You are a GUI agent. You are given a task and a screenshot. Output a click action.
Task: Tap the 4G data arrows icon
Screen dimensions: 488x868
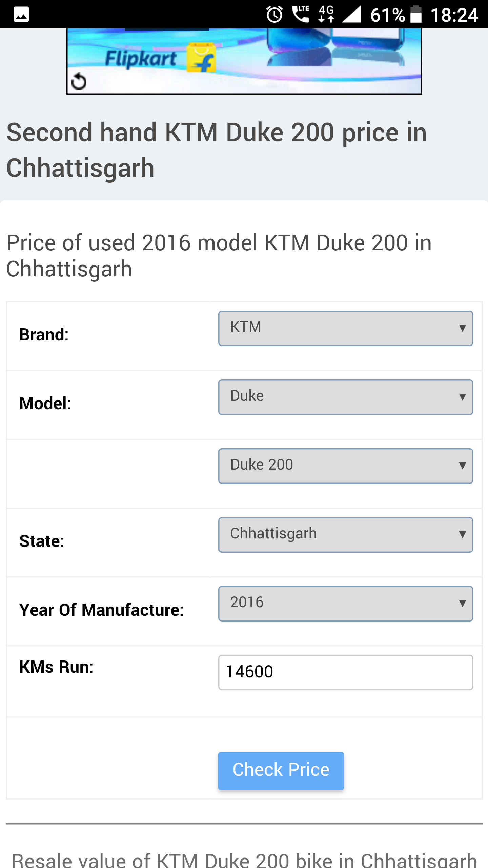326,15
